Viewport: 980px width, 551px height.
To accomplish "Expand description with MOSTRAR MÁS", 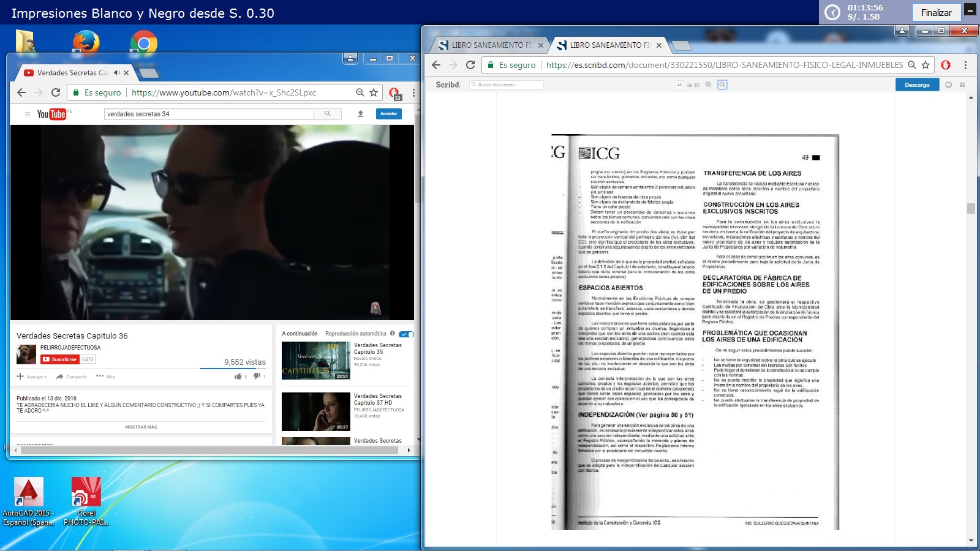I will [x=141, y=427].
